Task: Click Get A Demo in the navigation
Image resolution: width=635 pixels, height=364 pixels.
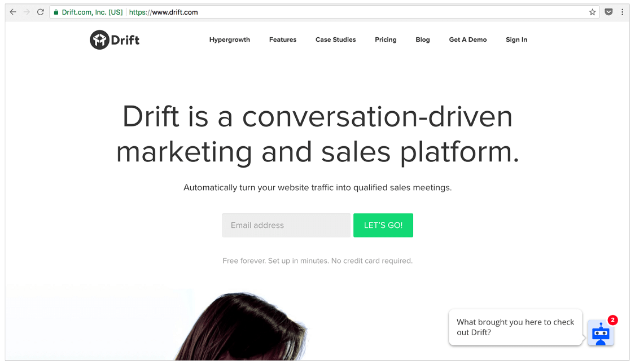Action: tap(468, 40)
